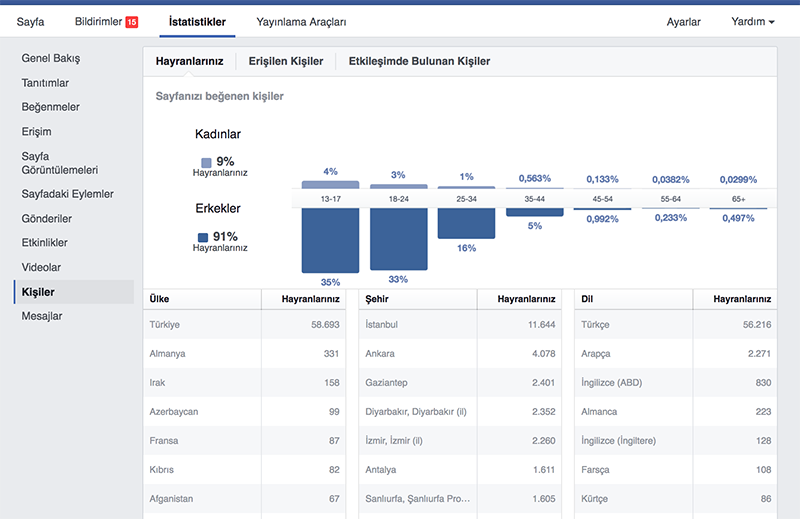Go to Yayınlama Araçları in top navigation
800x519 pixels.
[301, 22]
